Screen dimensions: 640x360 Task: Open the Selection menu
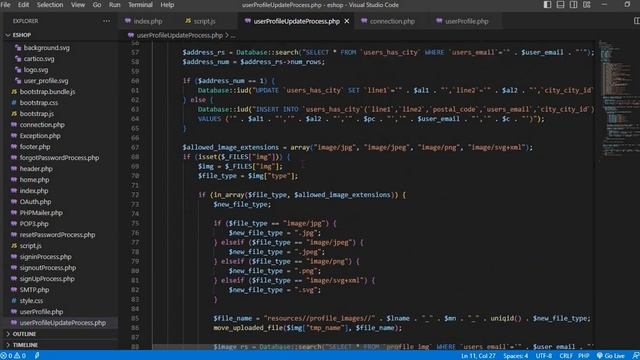click(x=50, y=5)
